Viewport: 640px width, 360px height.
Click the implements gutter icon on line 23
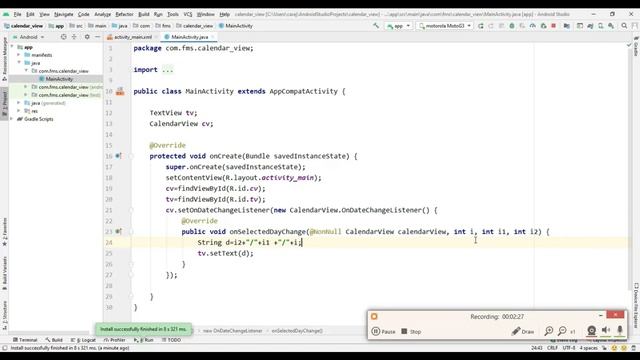click(118, 231)
